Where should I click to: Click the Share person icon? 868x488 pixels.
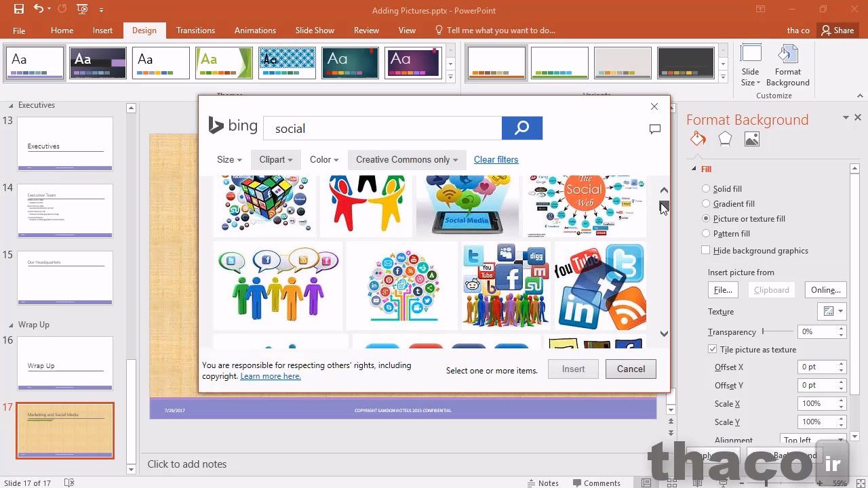tap(825, 30)
